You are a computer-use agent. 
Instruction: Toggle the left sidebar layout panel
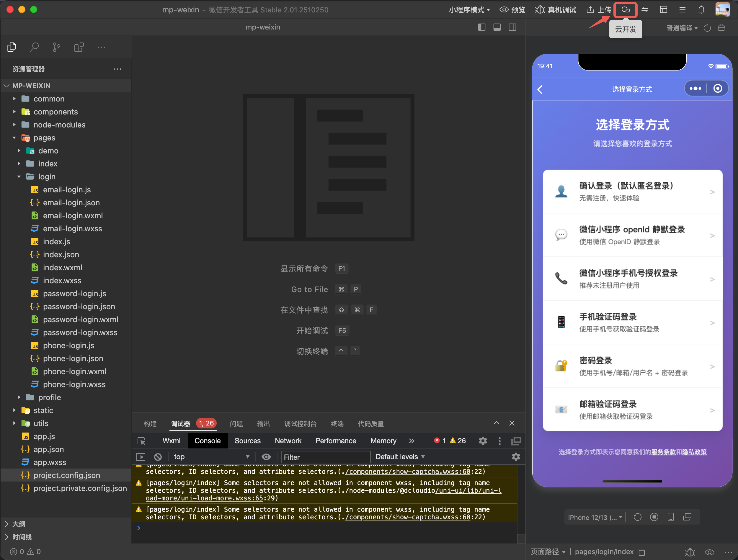tap(482, 27)
